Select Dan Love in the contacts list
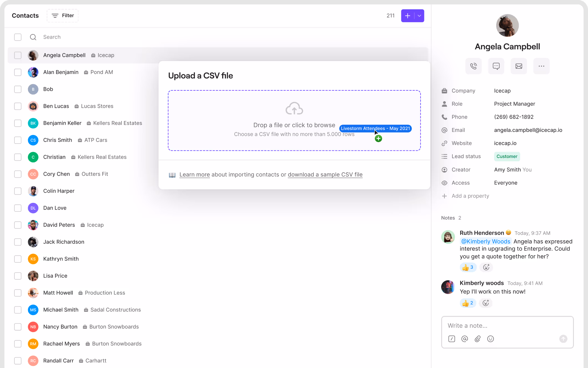 point(55,208)
